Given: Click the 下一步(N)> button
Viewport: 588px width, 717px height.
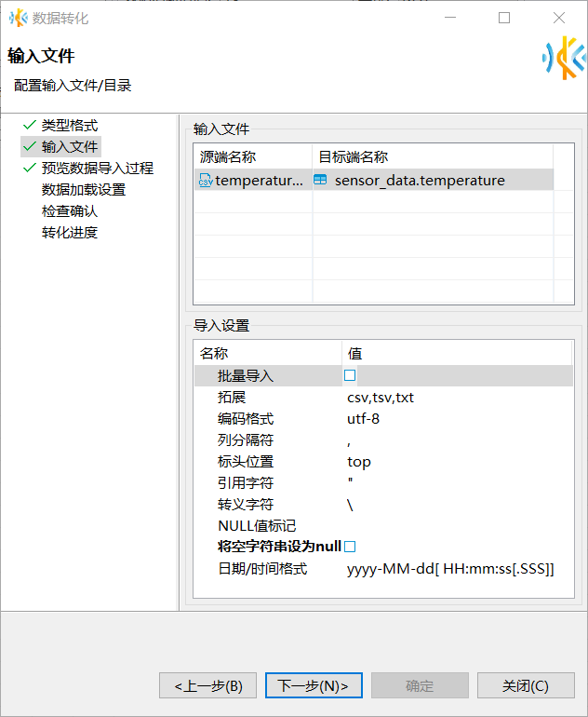Looking at the screenshot, I should (314, 686).
